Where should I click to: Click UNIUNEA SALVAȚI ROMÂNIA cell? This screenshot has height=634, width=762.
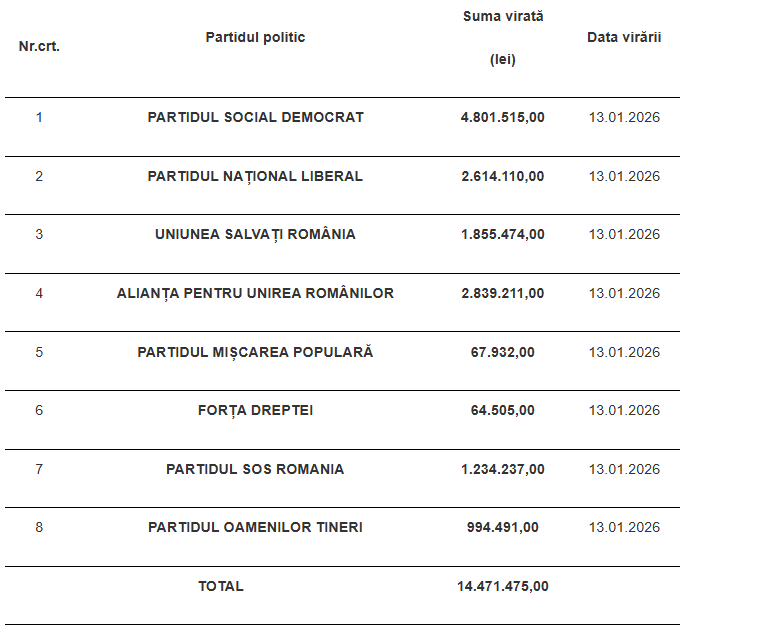coord(255,235)
